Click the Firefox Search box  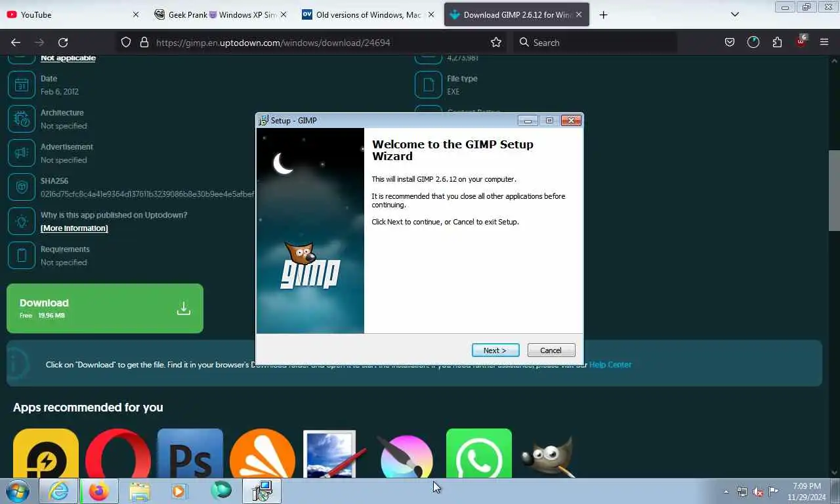click(595, 42)
